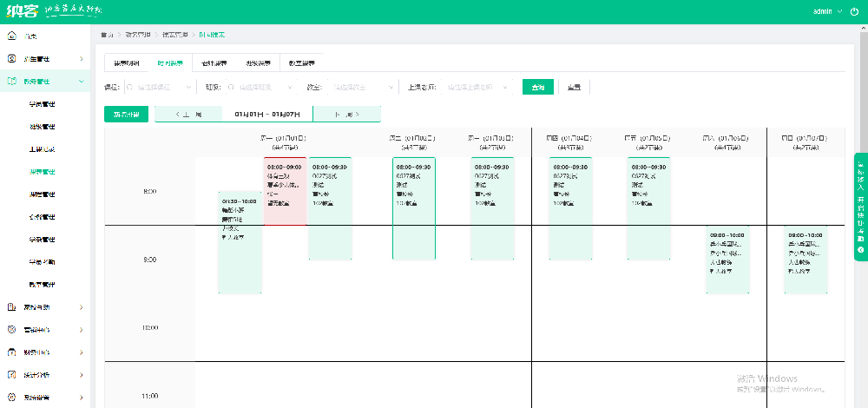Switch to the 教室课表 tab

tap(302, 63)
